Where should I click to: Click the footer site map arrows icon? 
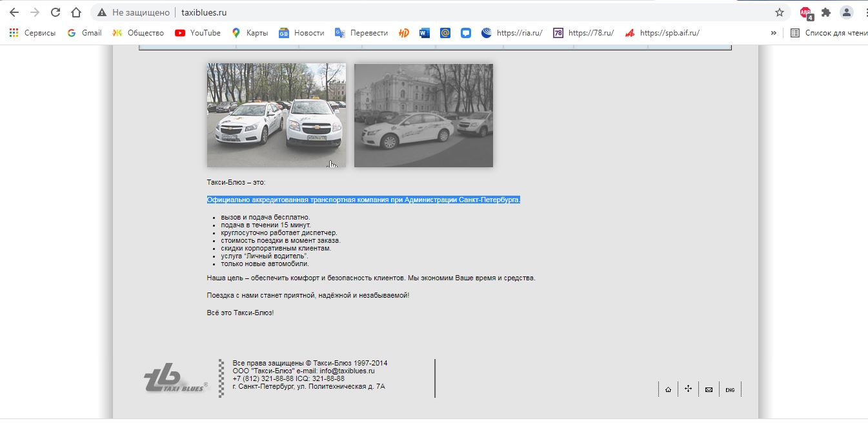pos(689,389)
